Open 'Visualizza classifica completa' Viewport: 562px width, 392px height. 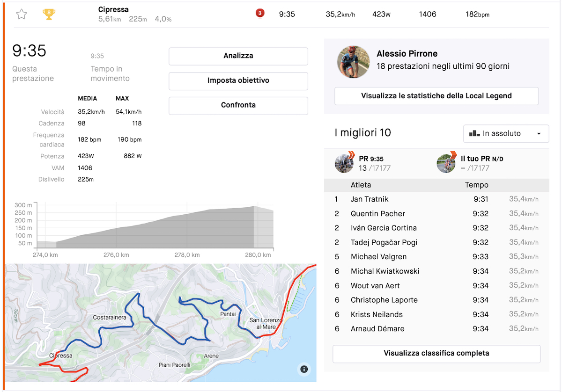(436, 354)
